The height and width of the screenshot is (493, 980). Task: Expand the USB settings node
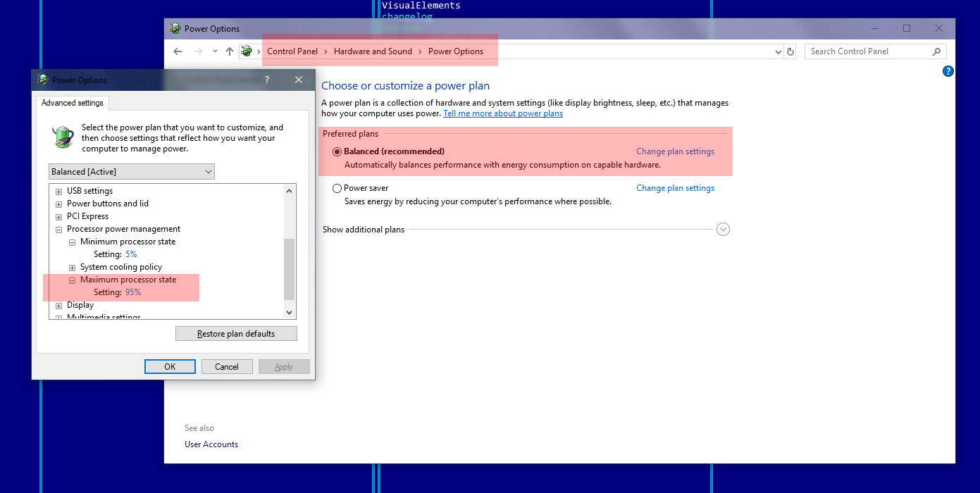point(58,192)
